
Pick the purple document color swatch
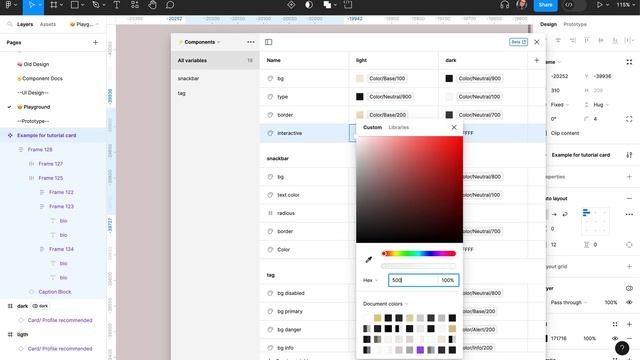pos(420,350)
